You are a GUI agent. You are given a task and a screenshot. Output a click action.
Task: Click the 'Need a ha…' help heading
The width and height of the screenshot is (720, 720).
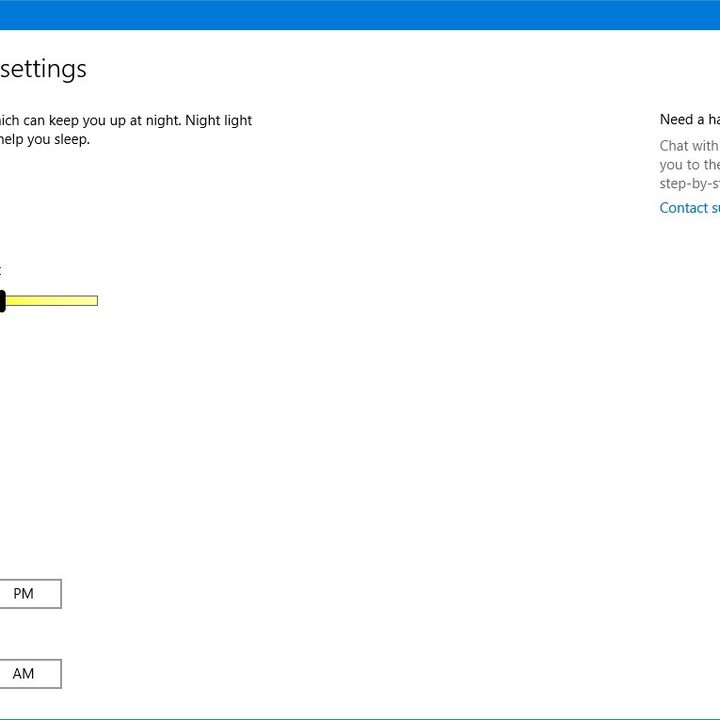[689, 120]
